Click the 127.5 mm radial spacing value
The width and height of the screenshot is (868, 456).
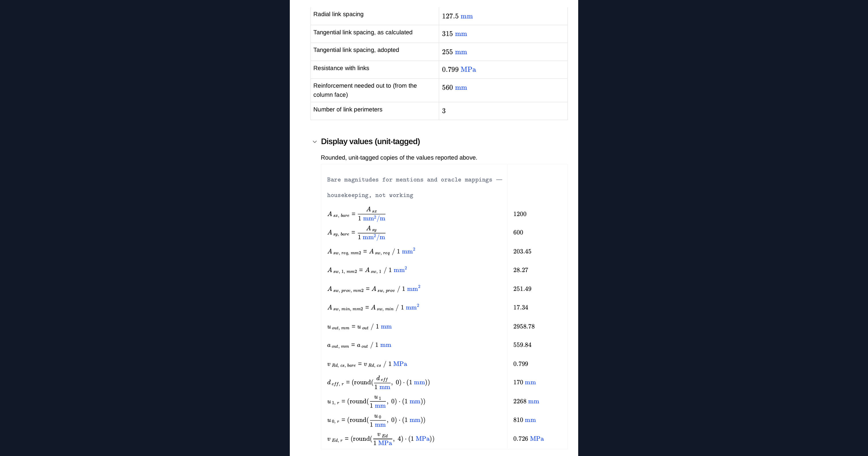tap(457, 16)
